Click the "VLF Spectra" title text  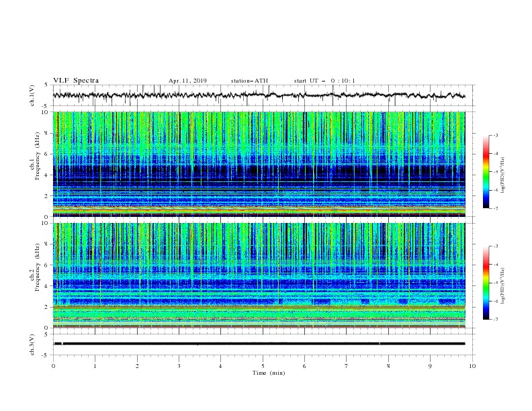tap(76, 81)
